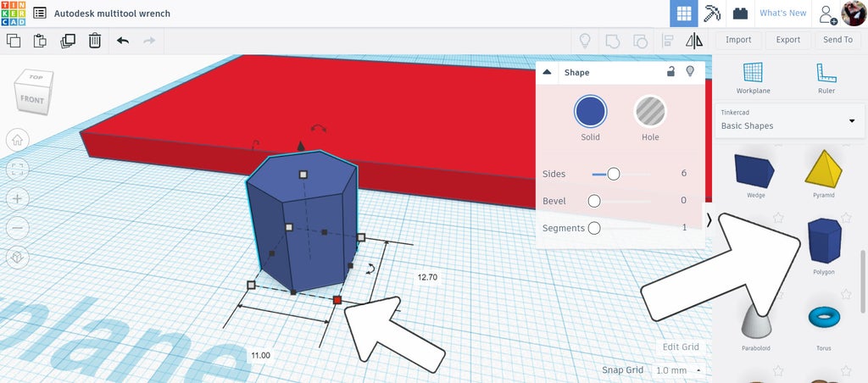868x383 pixels.
Task: Open the What's New link
Action: [782, 13]
